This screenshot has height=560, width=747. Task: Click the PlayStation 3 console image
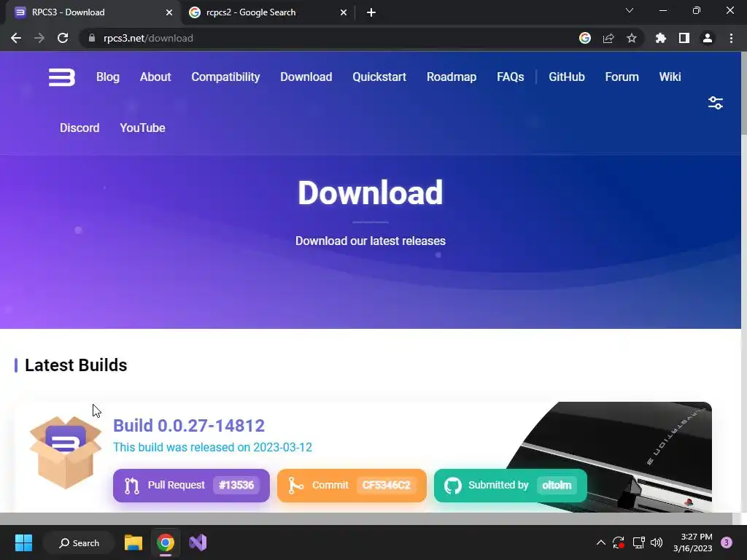610,457
